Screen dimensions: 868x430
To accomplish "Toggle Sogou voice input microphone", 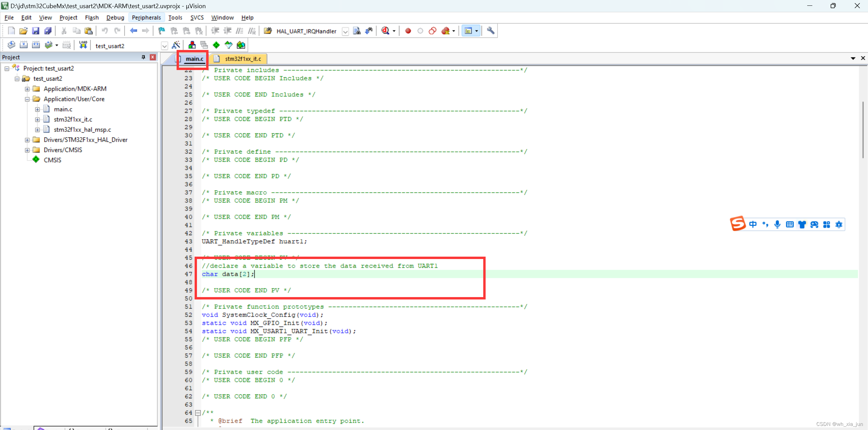I will [777, 224].
